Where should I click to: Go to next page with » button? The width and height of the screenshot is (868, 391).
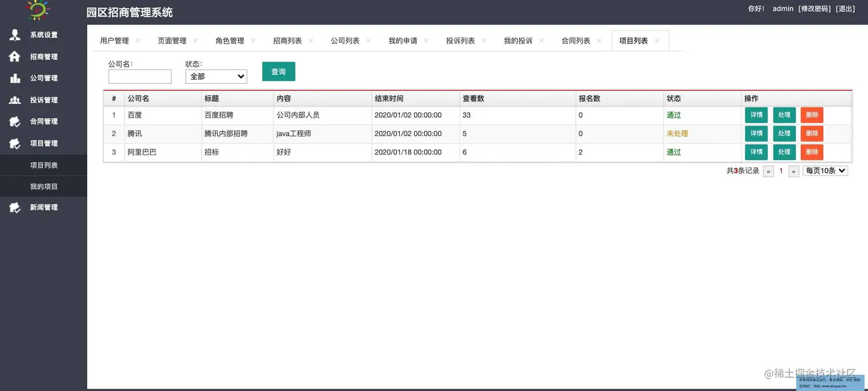[793, 171]
